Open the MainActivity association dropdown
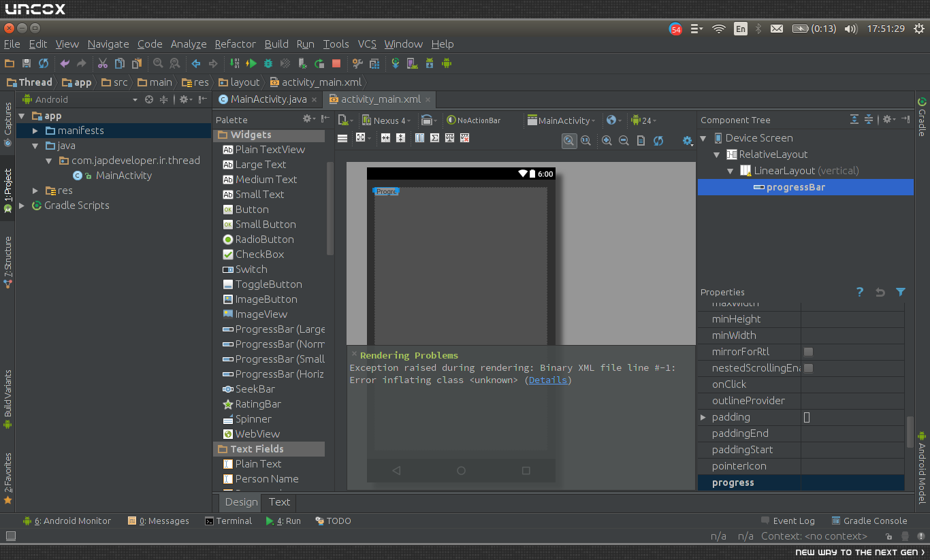This screenshot has width=930, height=560. click(562, 120)
